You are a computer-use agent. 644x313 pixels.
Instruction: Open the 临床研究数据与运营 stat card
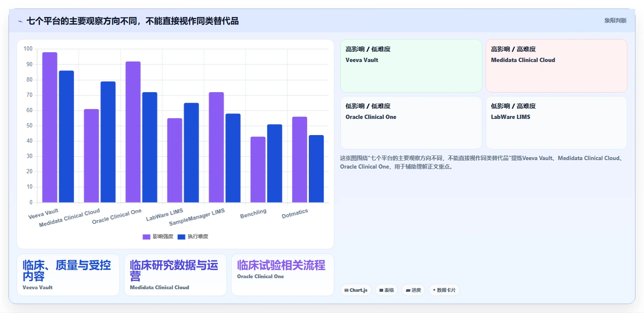[175, 275]
